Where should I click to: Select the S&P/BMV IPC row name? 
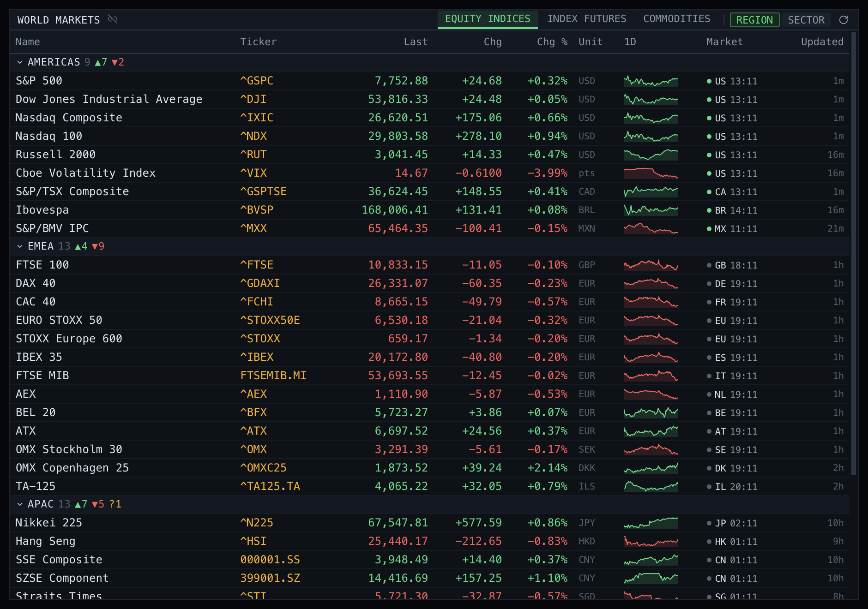point(52,229)
